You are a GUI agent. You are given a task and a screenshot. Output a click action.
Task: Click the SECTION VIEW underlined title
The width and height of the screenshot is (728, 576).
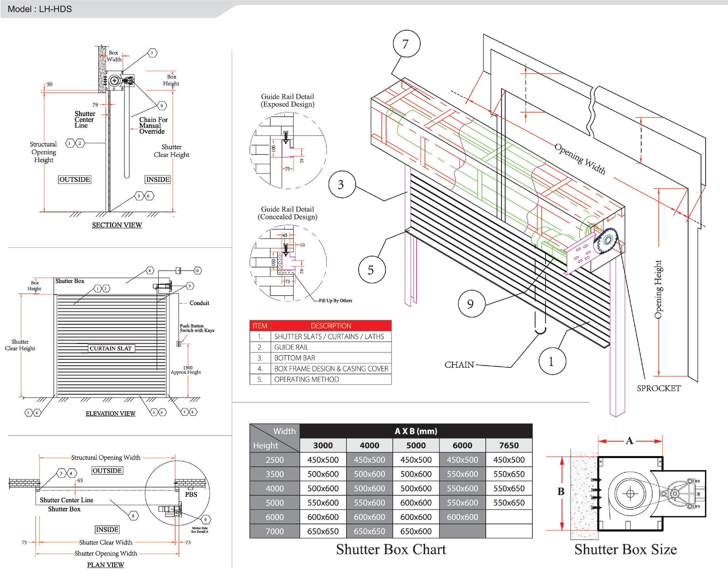tap(117, 225)
